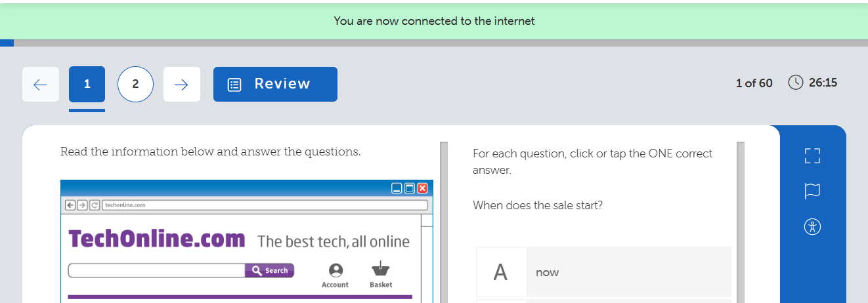Click the techonline.com address bar
Screen dimensions: 868x303
(x=265, y=205)
